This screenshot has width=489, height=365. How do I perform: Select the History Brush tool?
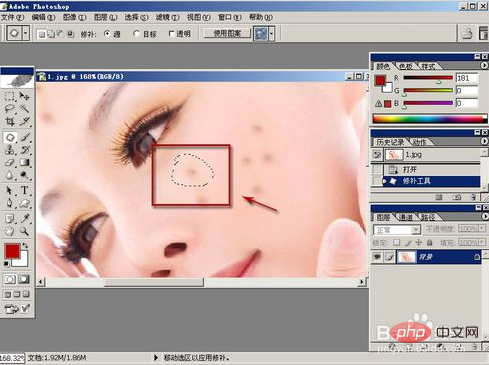point(24,150)
